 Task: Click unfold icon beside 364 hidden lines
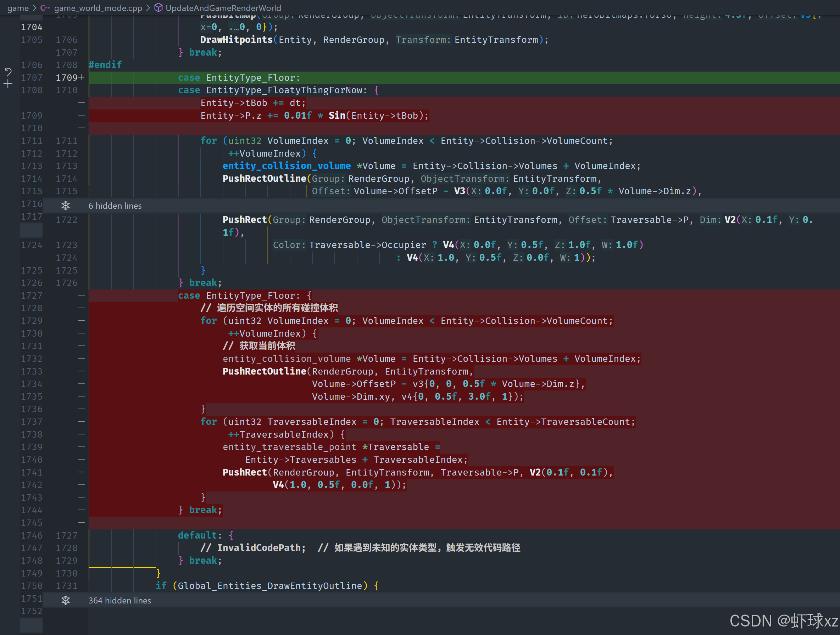(x=65, y=601)
